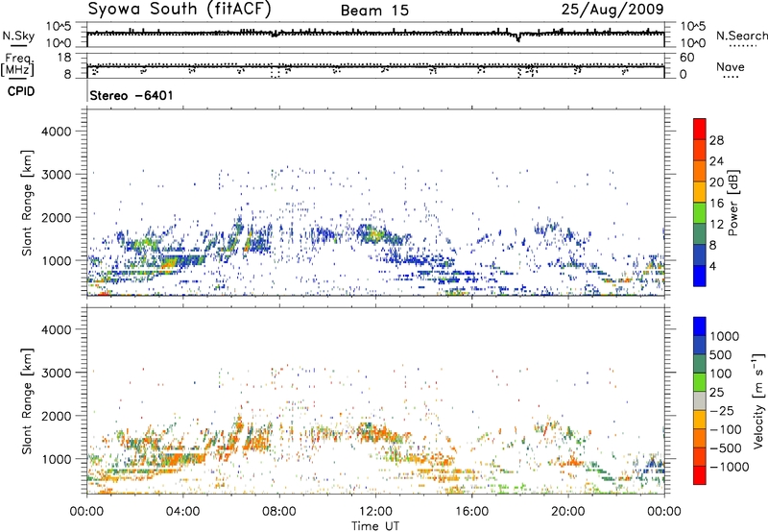Click the '-1000' Velocity colorbar tick label
The height and width of the screenshot is (532, 768).
click(730, 467)
